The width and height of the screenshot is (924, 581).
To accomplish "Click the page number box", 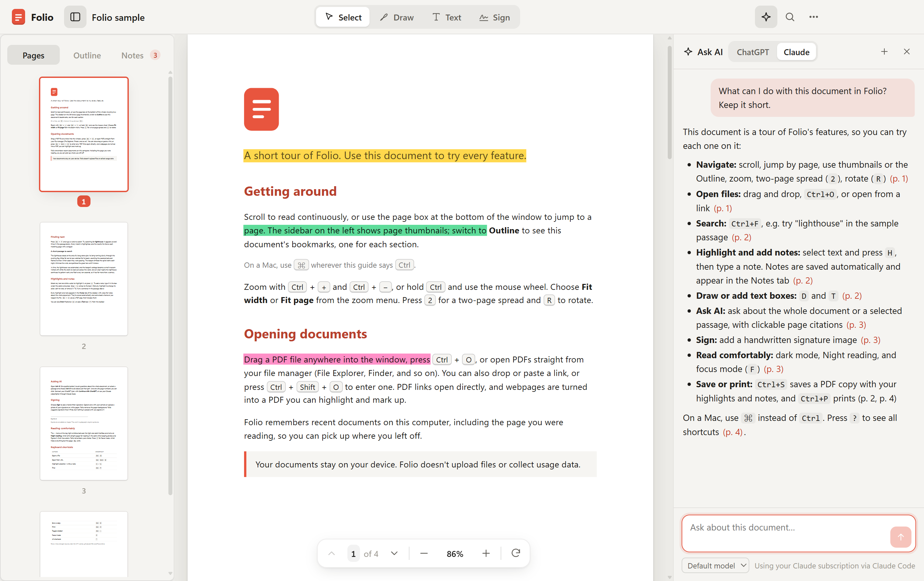I will tap(353, 553).
